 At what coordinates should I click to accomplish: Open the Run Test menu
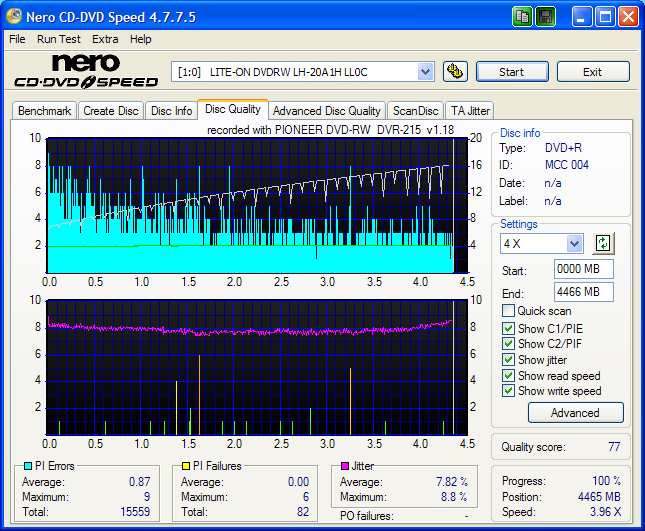59,39
